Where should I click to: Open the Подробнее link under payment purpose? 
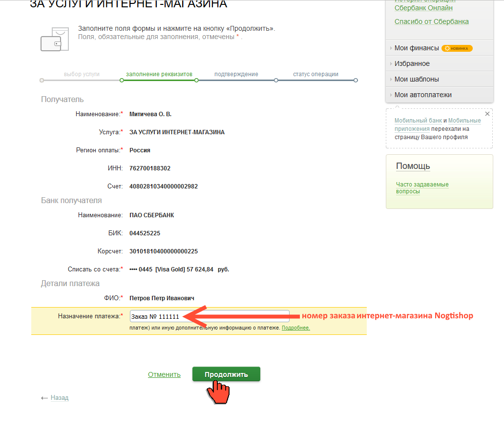click(296, 328)
